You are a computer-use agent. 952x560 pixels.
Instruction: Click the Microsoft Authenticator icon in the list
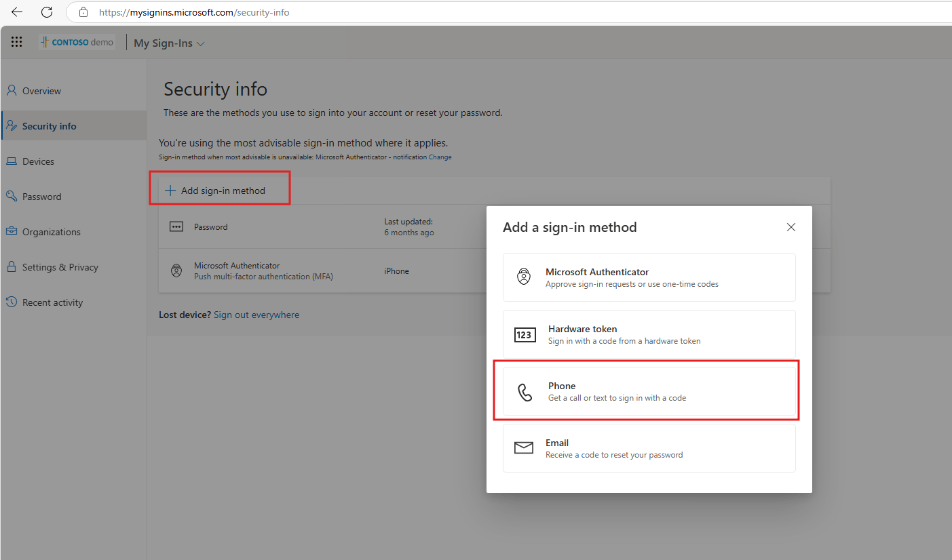176,271
